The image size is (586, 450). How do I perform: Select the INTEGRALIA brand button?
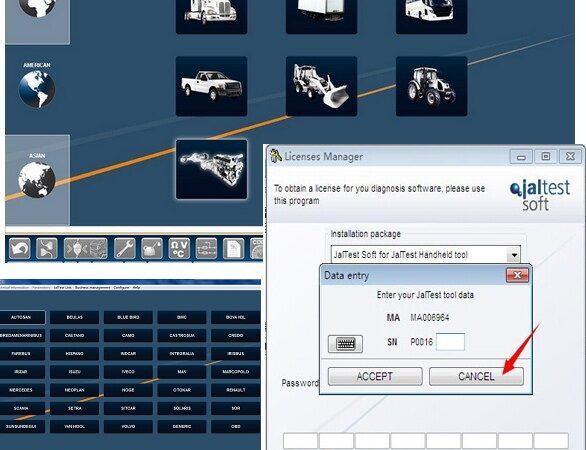coord(182,354)
